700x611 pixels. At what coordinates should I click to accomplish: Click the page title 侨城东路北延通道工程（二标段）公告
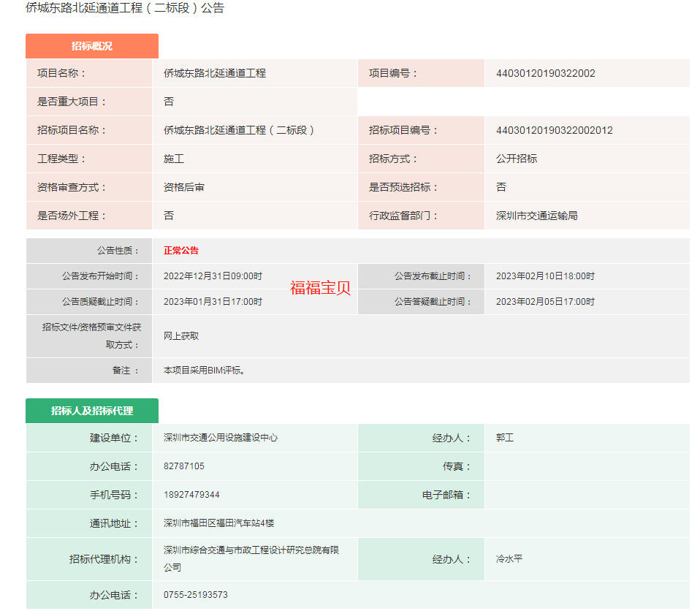[x=125, y=9]
